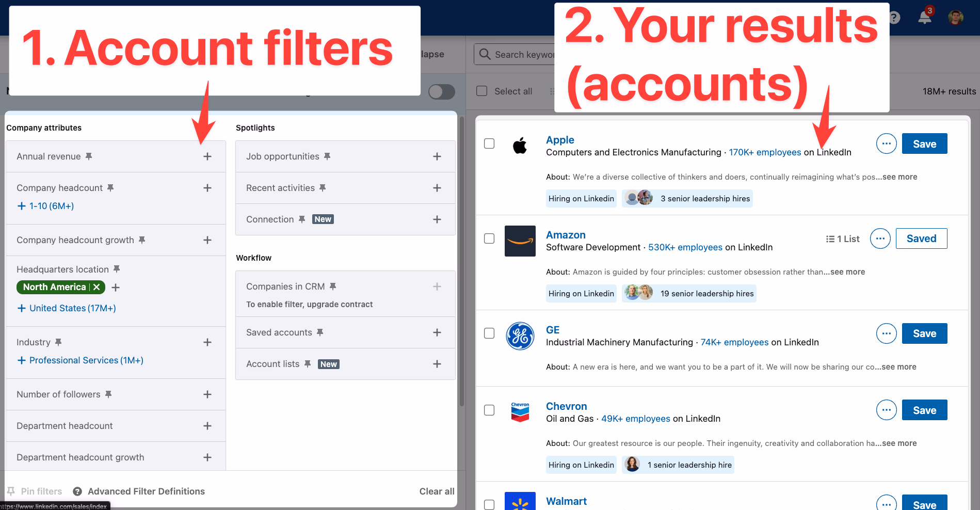The width and height of the screenshot is (980, 510).
Task: Expand the Account lists filter
Action: 437,364
